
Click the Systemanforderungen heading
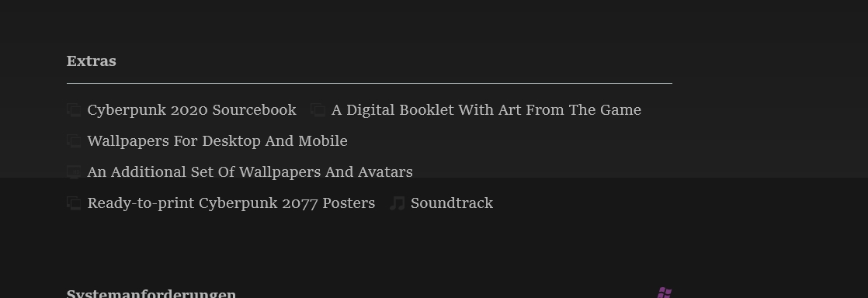(x=151, y=293)
